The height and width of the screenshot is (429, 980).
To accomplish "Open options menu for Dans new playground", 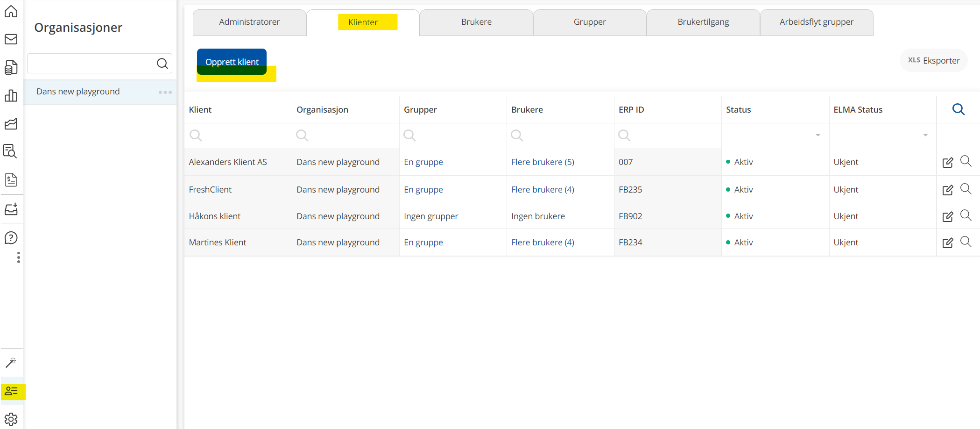I will tap(165, 92).
